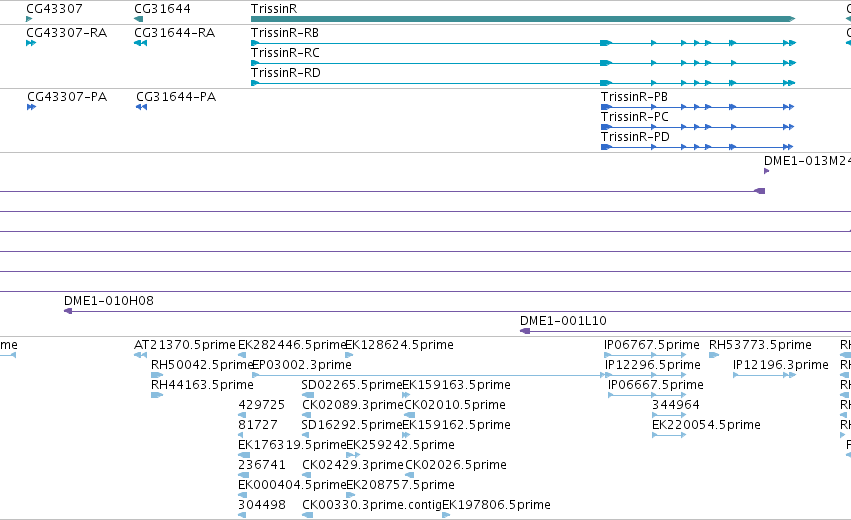The width and height of the screenshot is (851, 520).
Task: Click the SD02265.5prime EST label
Action: coord(352,385)
